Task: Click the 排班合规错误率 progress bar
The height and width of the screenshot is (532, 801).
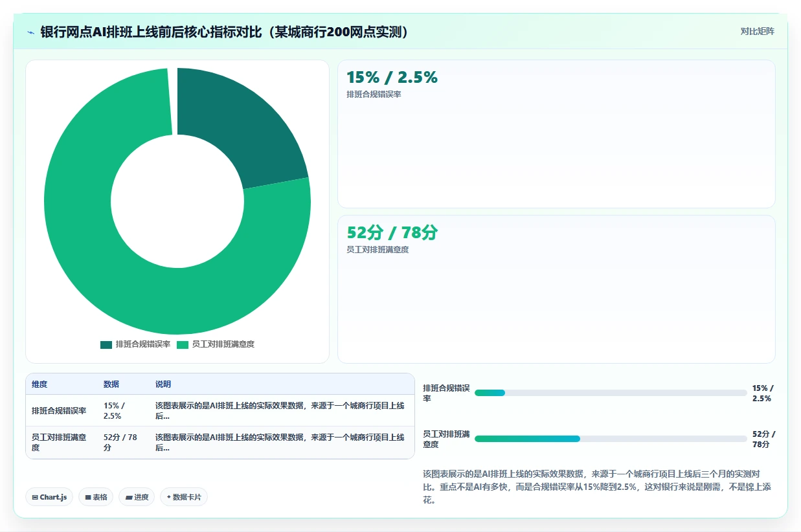Action: (611, 393)
